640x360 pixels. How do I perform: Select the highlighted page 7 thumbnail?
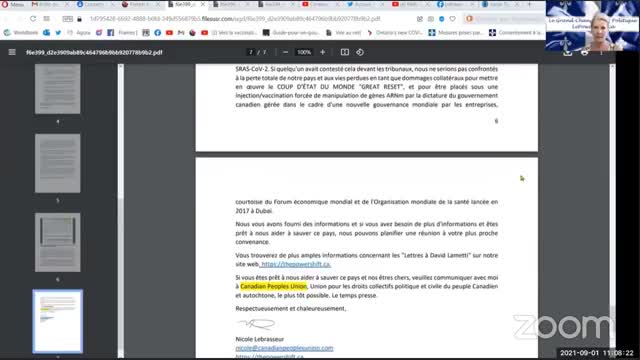(x=58, y=321)
